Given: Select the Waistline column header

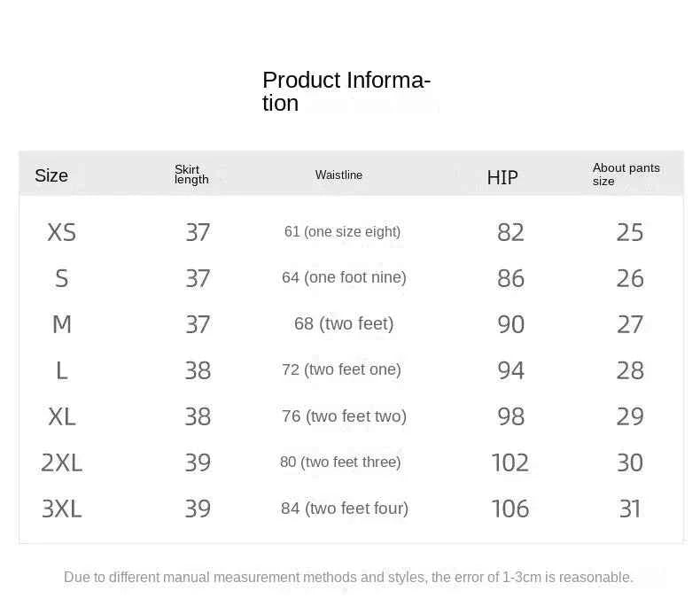Looking at the screenshot, I should point(338,175).
